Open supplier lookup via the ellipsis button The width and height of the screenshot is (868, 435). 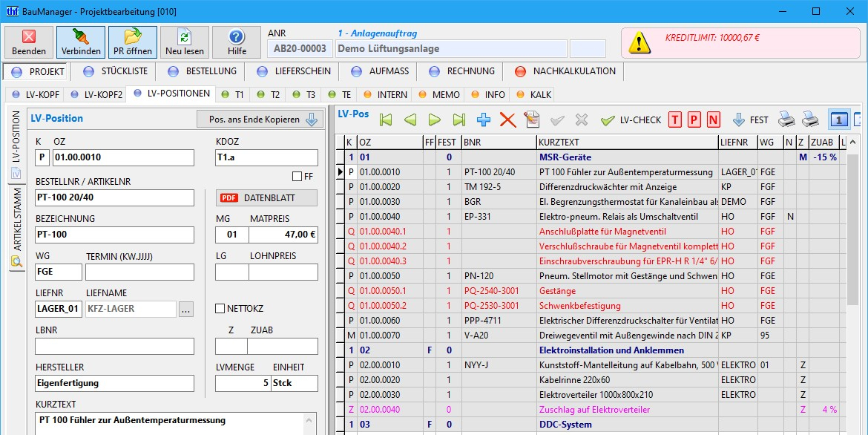tap(185, 309)
